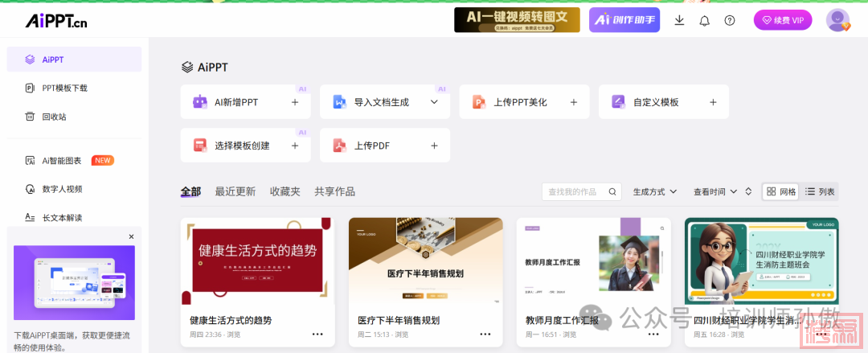Click the AI新增PPT robot icon
This screenshot has width=868, height=353.
click(x=200, y=102)
